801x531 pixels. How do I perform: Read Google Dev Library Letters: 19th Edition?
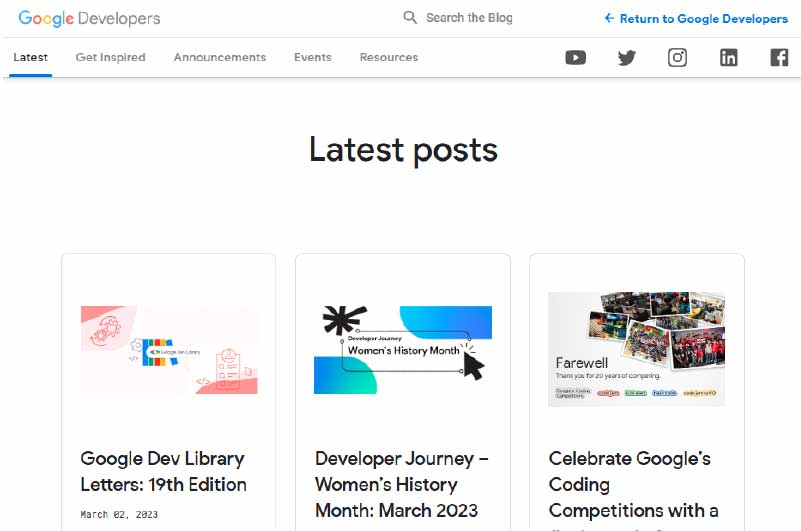(x=163, y=471)
